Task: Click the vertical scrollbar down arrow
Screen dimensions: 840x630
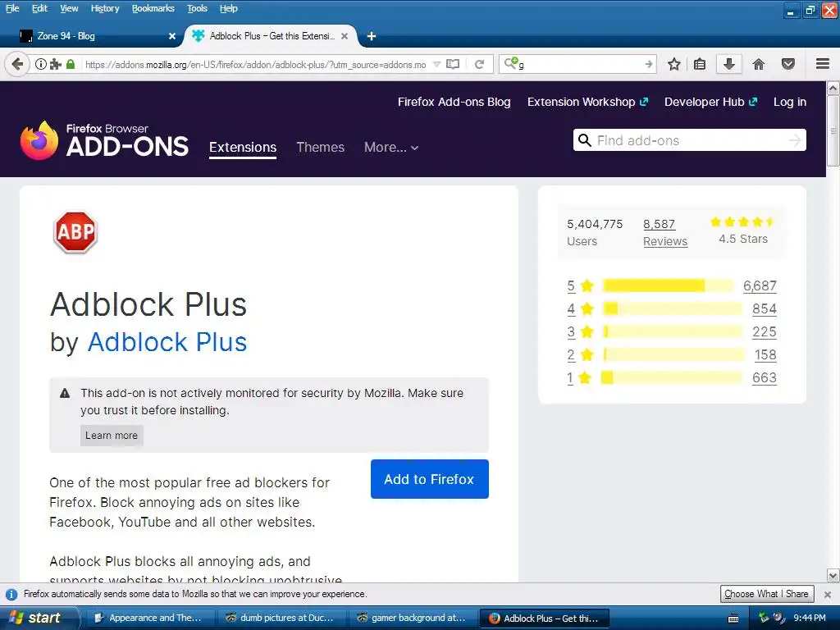Action: click(833, 576)
